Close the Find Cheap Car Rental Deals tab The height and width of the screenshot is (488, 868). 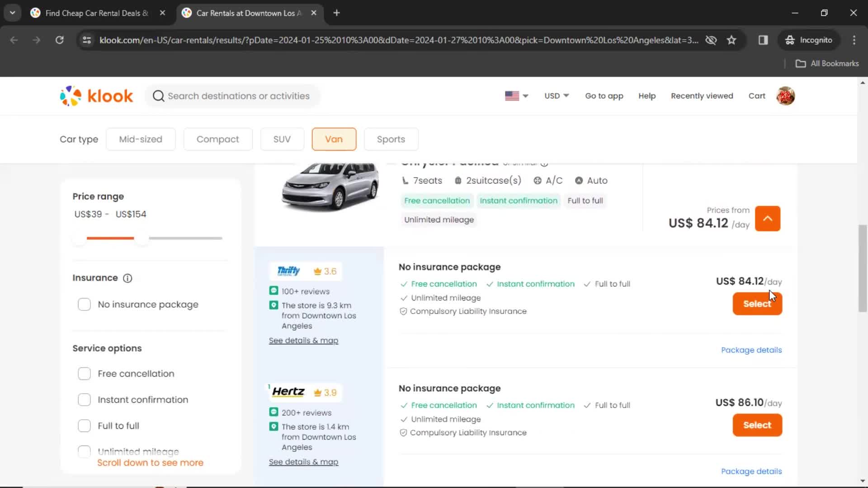(162, 13)
